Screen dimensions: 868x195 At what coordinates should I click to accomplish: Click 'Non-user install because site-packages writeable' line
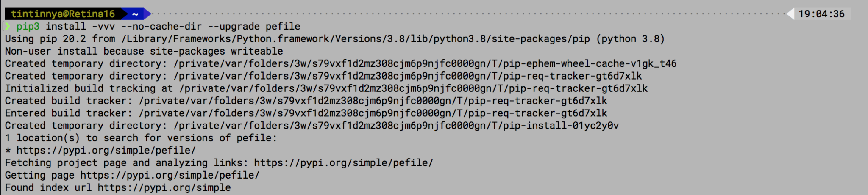[x=144, y=51]
